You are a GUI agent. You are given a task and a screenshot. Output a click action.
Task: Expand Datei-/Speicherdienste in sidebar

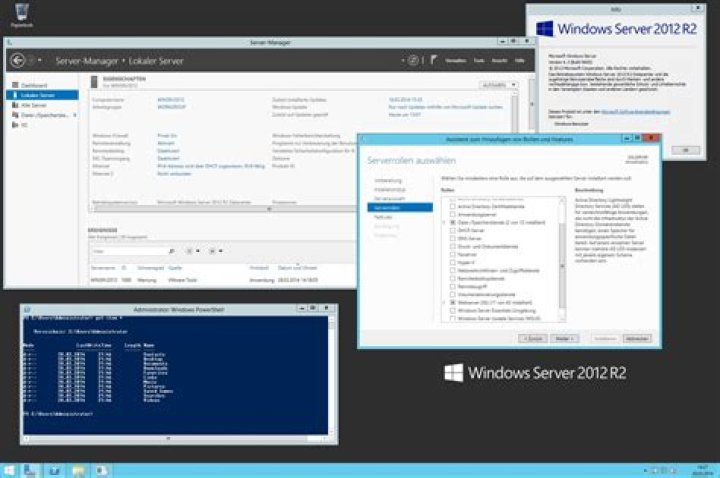click(x=74, y=115)
